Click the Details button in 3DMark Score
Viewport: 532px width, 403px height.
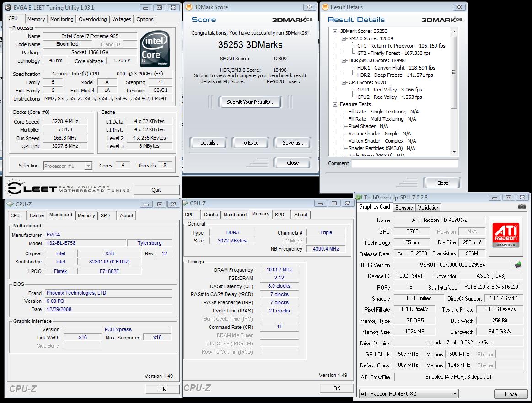pyautogui.click(x=210, y=143)
